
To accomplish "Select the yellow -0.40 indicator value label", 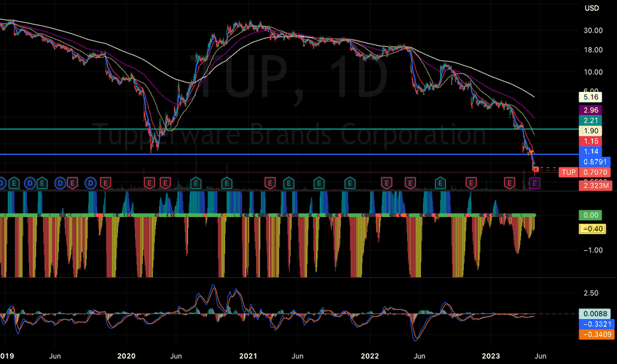I will (593, 228).
